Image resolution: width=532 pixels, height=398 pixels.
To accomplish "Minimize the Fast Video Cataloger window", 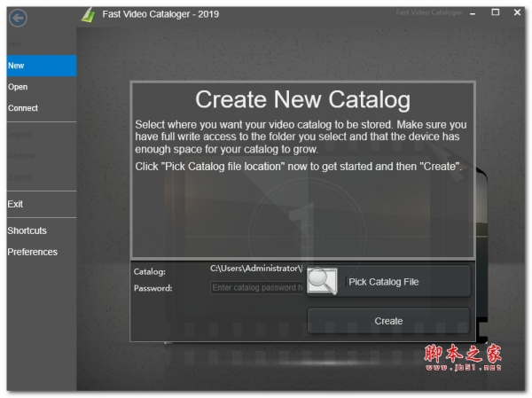I will pos(473,13).
